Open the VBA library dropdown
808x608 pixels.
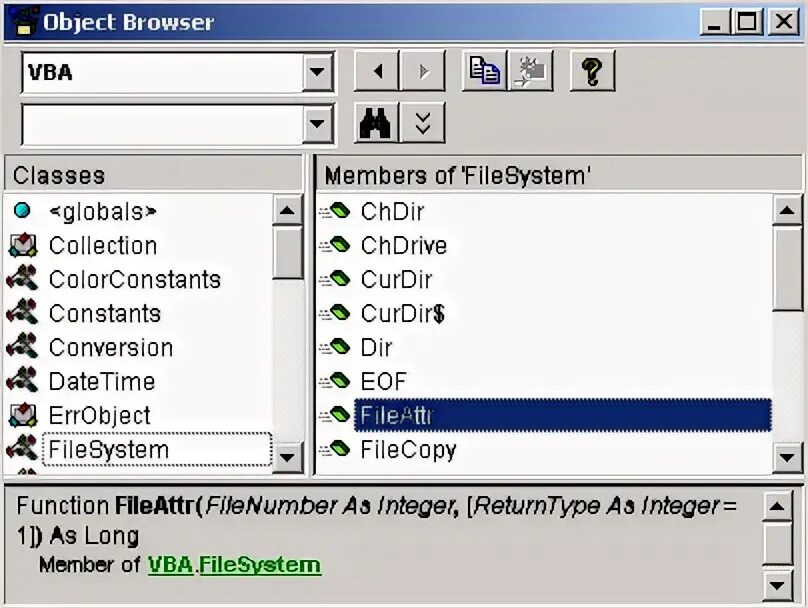pyautogui.click(x=317, y=72)
